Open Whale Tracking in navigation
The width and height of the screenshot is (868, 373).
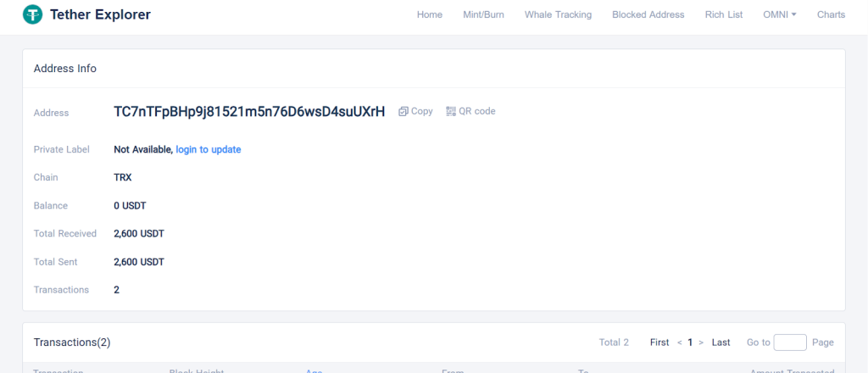558,15
